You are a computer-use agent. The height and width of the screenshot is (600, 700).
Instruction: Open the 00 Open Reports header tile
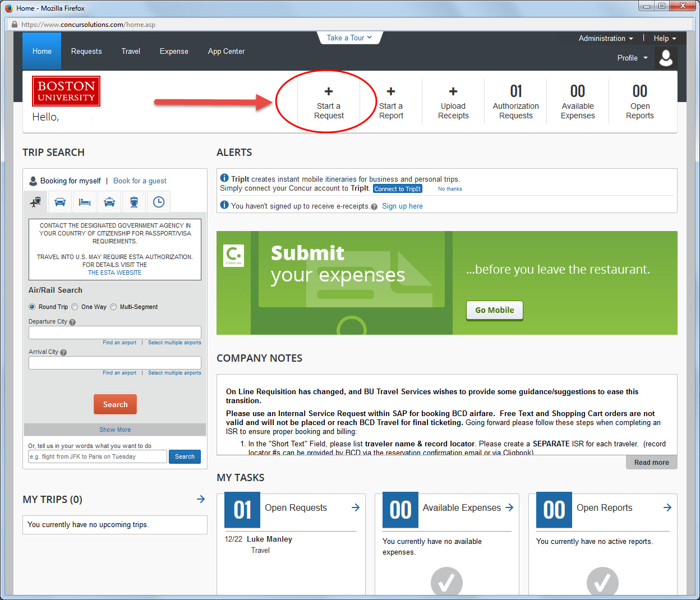[x=640, y=101]
